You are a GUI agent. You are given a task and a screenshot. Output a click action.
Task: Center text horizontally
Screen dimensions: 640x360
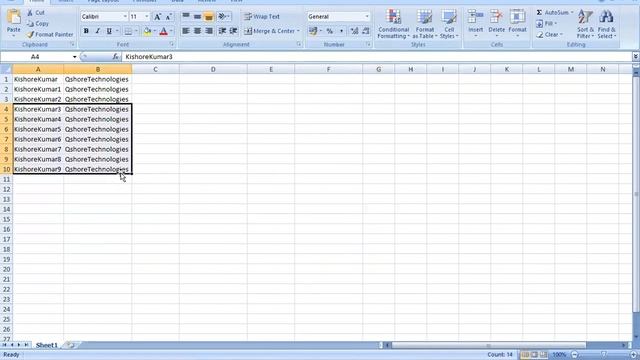coord(197,31)
